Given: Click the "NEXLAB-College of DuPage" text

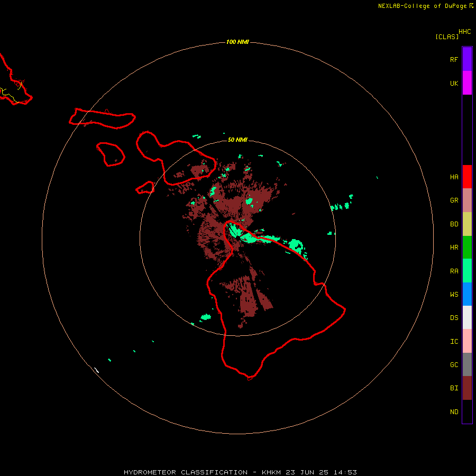Looking at the screenshot, I should click(422, 6).
